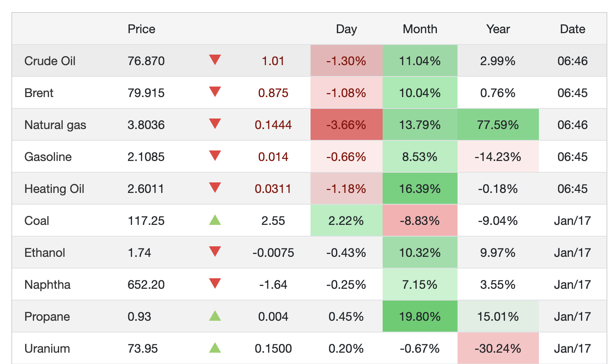Sort by the Month column header
This screenshot has width=613, height=364.
point(420,29)
